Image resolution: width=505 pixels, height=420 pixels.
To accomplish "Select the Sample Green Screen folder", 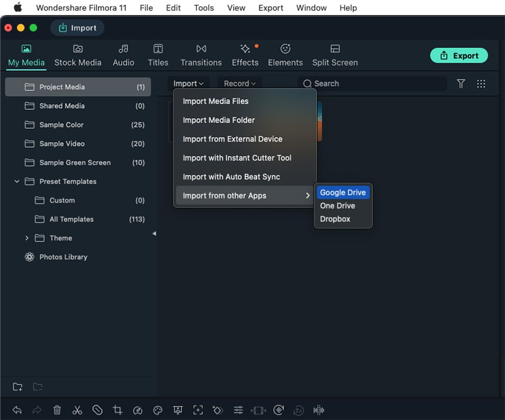I will [x=78, y=162].
